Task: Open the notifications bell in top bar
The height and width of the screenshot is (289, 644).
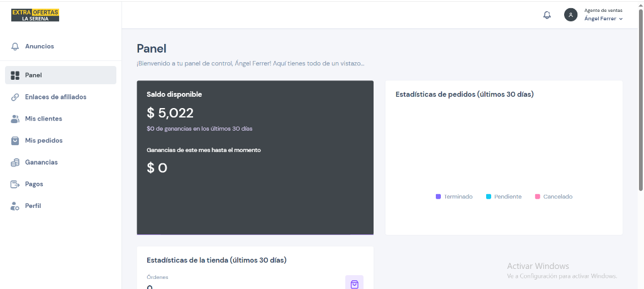Action: 547,15
